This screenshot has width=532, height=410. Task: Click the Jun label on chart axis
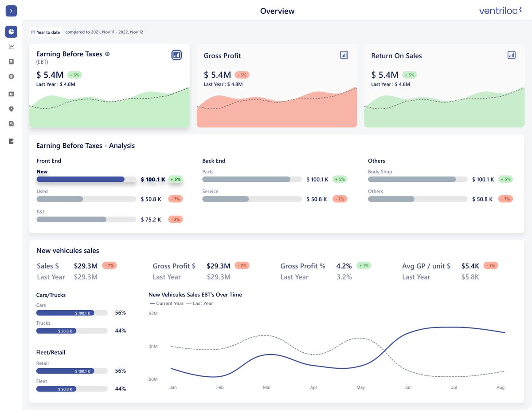407,387
